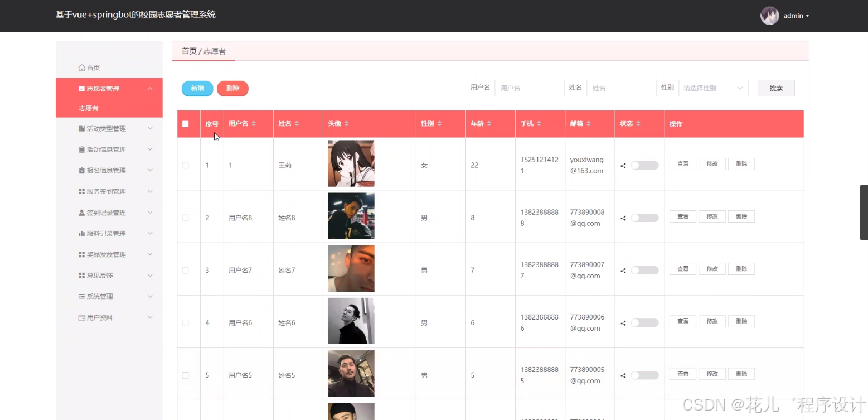Click the home icon beside 首页
The height and width of the screenshot is (420, 868).
point(82,67)
